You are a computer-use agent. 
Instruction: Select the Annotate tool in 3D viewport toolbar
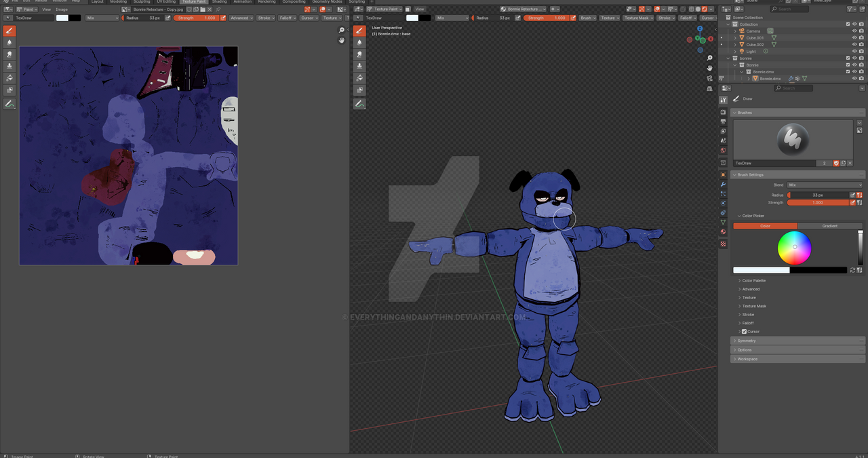[359, 104]
